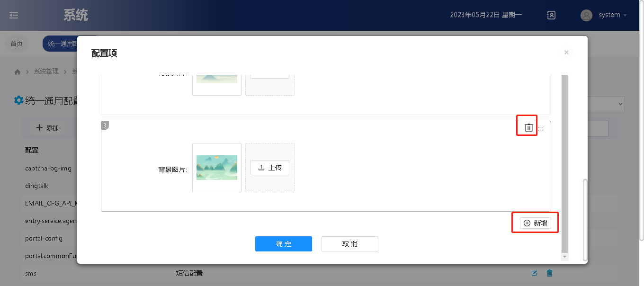Open the address book icon in header
This screenshot has height=286, width=644.
point(551,15)
